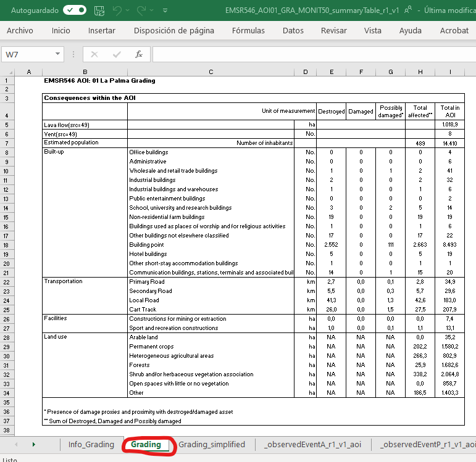
Task: Select the 'Forests' cell
Action: pos(211,365)
